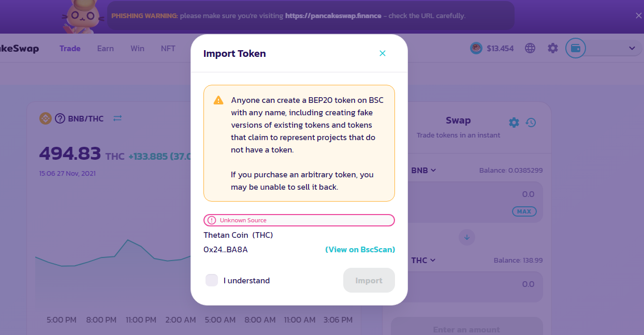
Task: Tick the "I understand" checkbox
Action: click(x=212, y=280)
